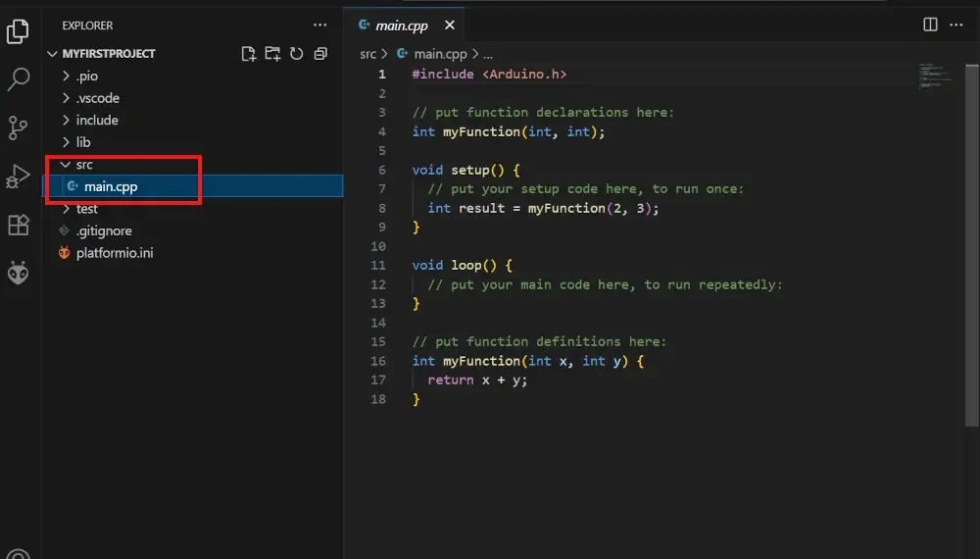
Task: Open Explorer Views and More Actions menu
Action: pyautogui.click(x=320, y=25)
